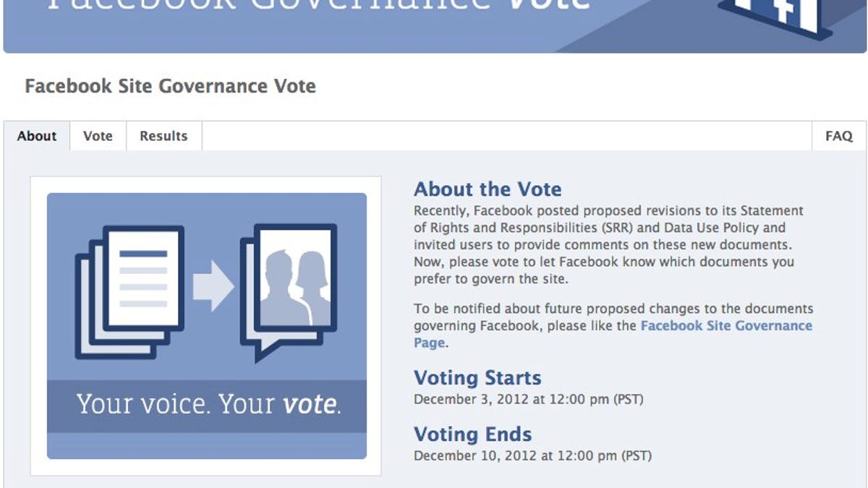Click the 'Voting Starts' heading
Screen dimensions: 868x488
(477, 378)
